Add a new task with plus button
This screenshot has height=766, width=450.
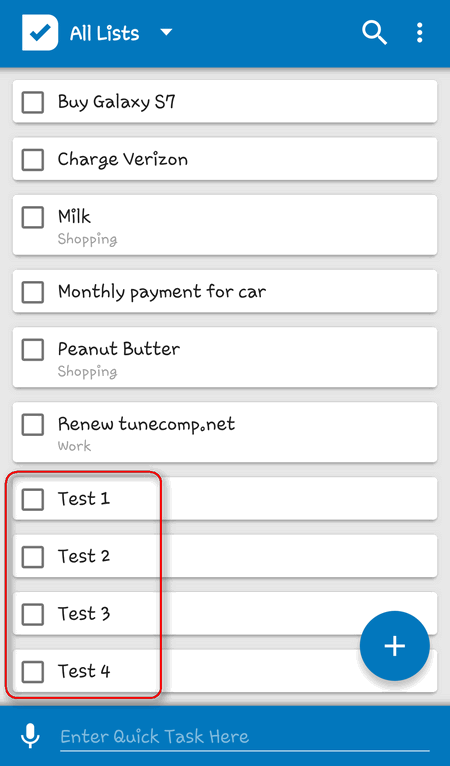click(x=395, y=646)
